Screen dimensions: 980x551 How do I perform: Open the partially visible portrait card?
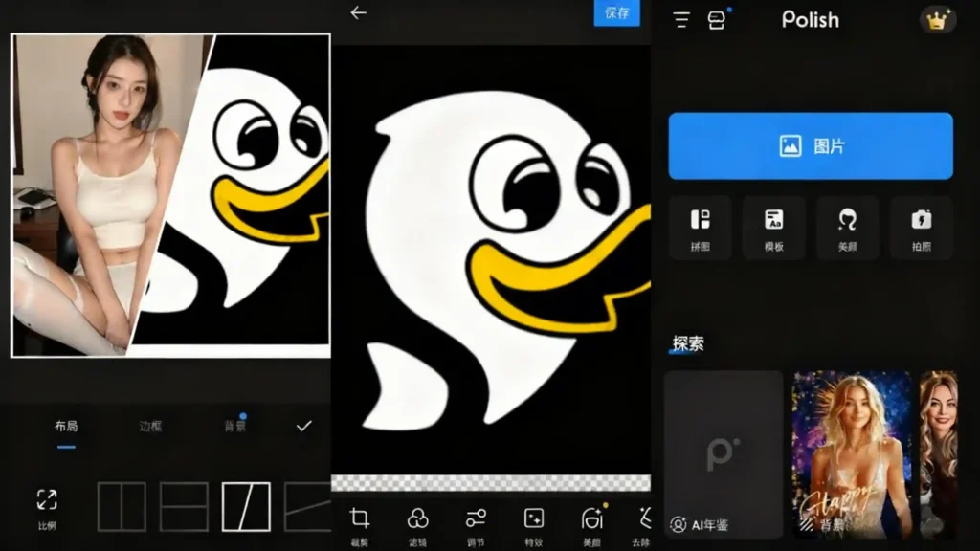[938, 454]
